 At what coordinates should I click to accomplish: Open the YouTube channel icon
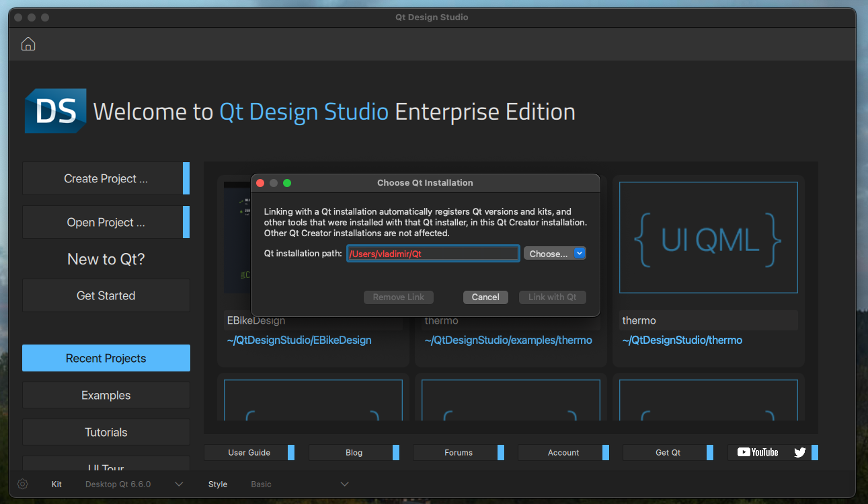click(x=758, y=452)
